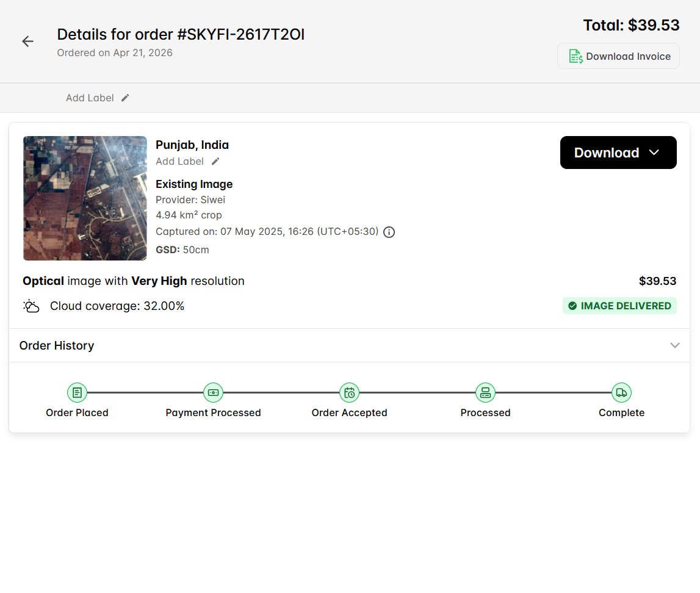700x593 pixels.
Task: Click the invoice document icon
Action: pos(576,56)
